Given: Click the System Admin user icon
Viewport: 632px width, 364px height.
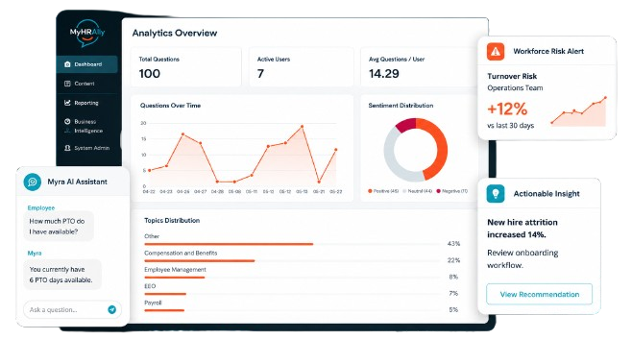Looking at the screenshot, I should [67, 148].
